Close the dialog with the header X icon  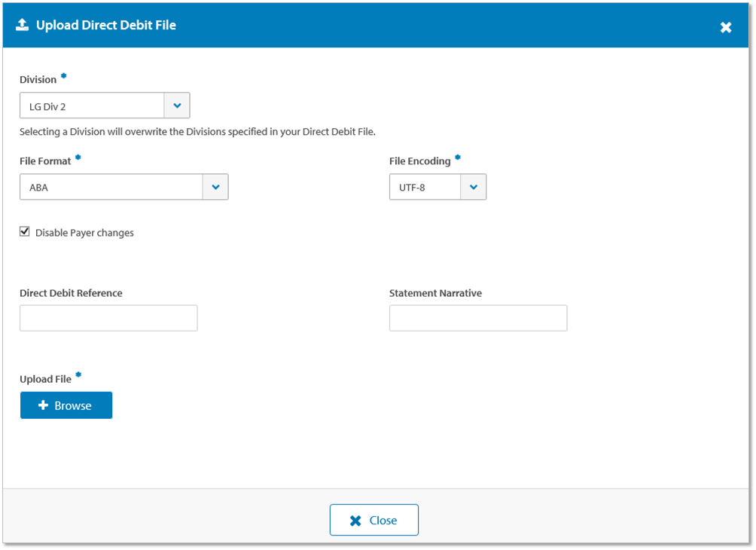point(725,27)
